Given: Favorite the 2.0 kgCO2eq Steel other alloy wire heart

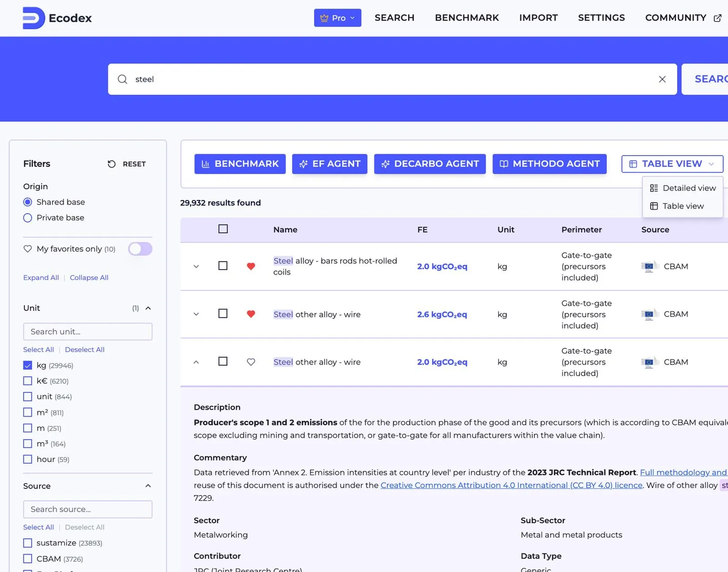Looking at the screenshot, I should point(251,362).
